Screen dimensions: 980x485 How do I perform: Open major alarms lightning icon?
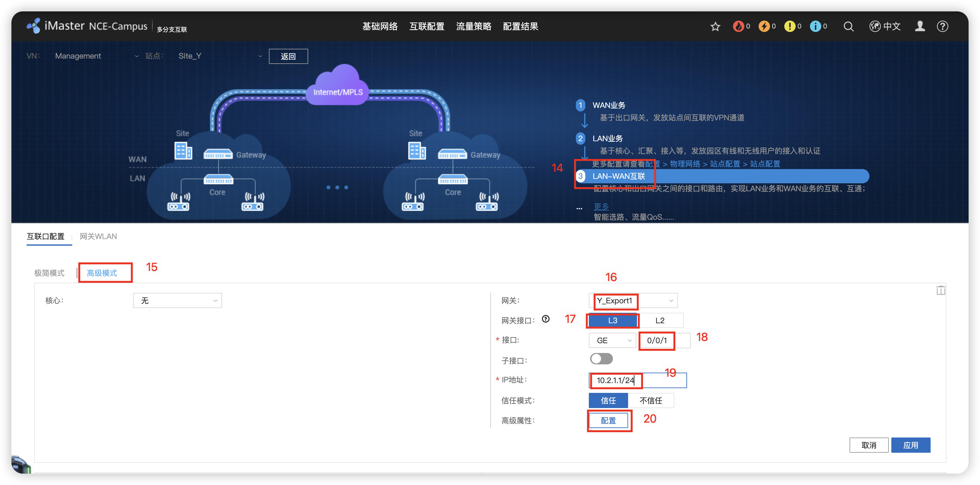tap(764, 26)
